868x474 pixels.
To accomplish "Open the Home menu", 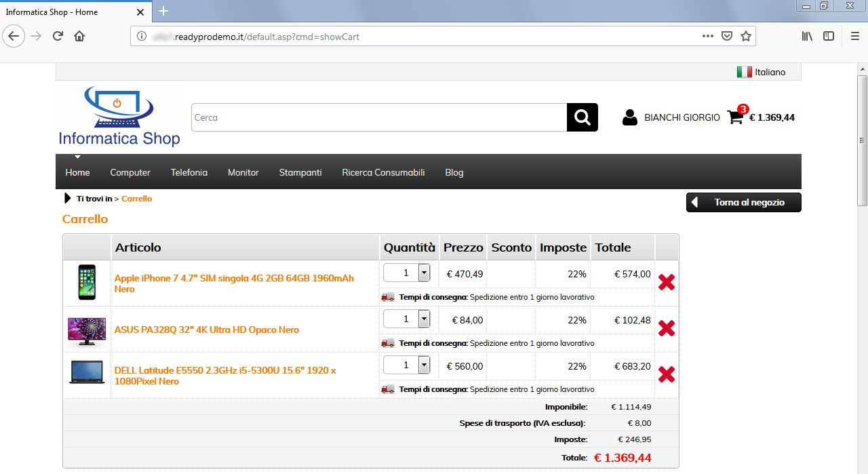I will (77, 172).
